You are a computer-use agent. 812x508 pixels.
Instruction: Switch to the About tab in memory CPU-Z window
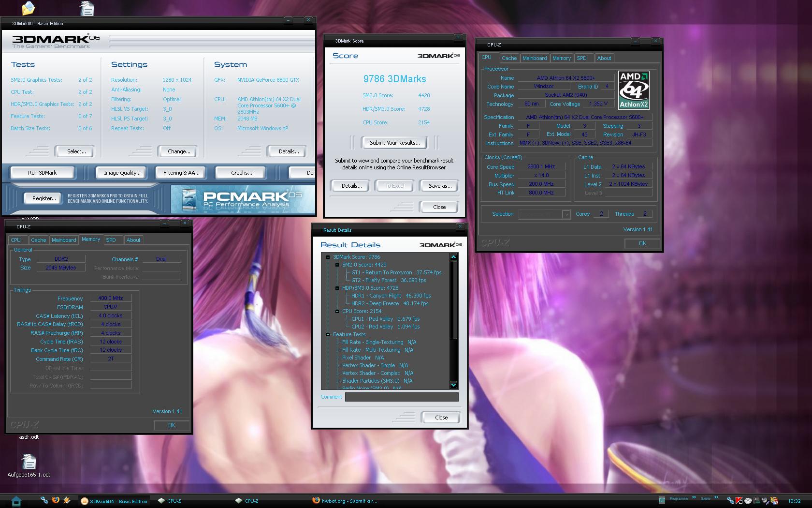click(x=133, y=240)
